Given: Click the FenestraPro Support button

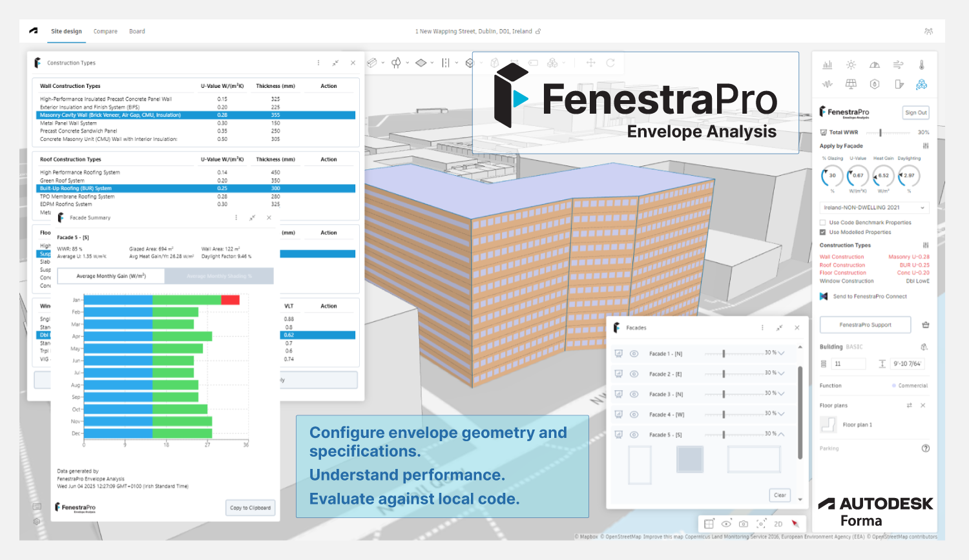Looking at the screenshot, I should [865, 325].
